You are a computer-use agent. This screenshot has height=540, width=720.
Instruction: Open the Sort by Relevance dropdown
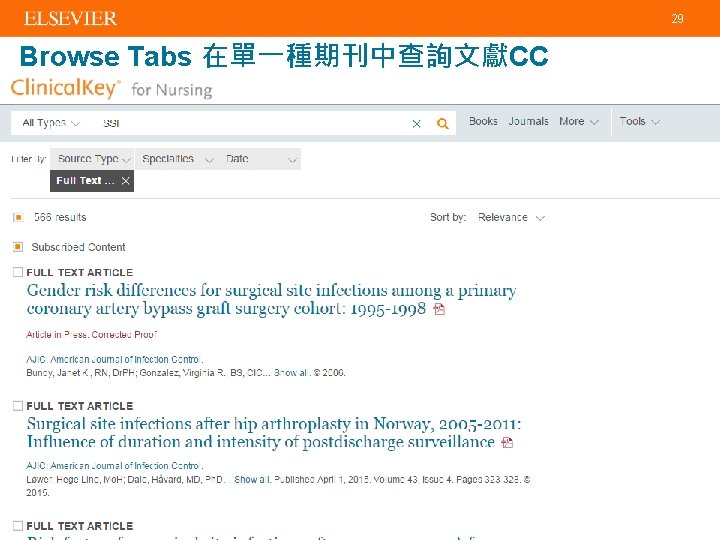(511, 217)
